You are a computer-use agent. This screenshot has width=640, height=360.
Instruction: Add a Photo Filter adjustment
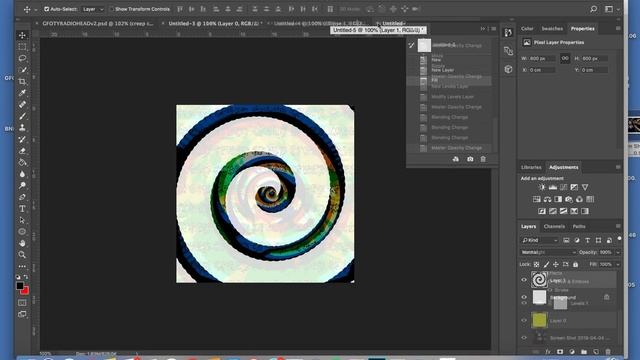569,199
